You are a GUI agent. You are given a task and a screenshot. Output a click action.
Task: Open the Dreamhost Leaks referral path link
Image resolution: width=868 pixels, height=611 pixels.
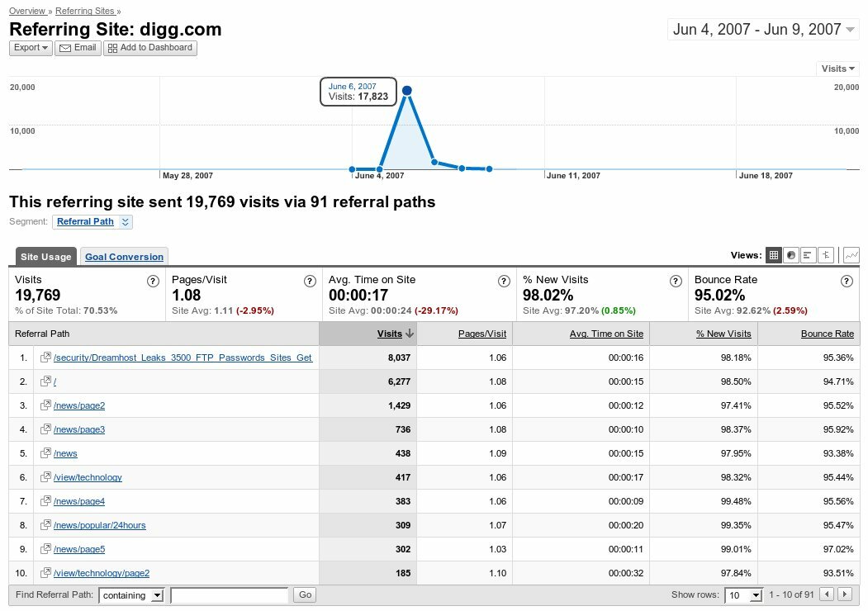click(183, 358)
